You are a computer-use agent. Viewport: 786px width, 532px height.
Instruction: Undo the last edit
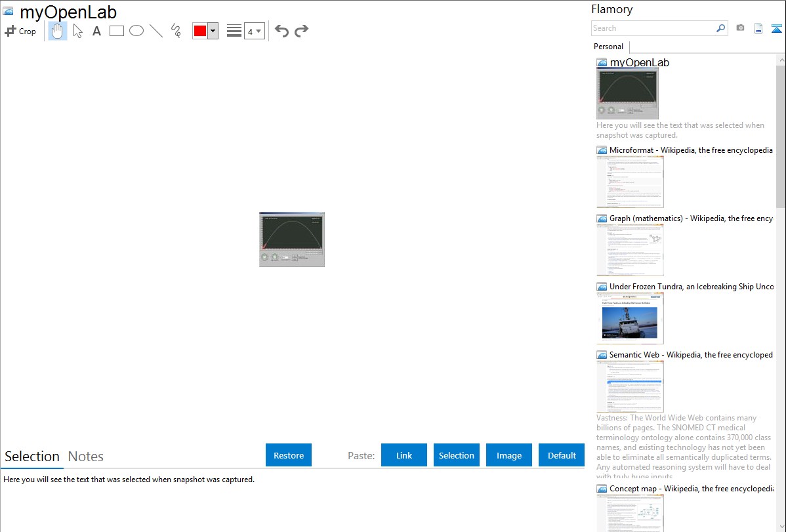click(x=281, y=31)
